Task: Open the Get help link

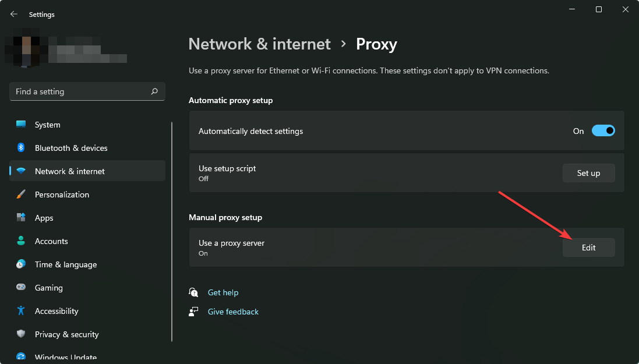Action: (x=223, y=292)
